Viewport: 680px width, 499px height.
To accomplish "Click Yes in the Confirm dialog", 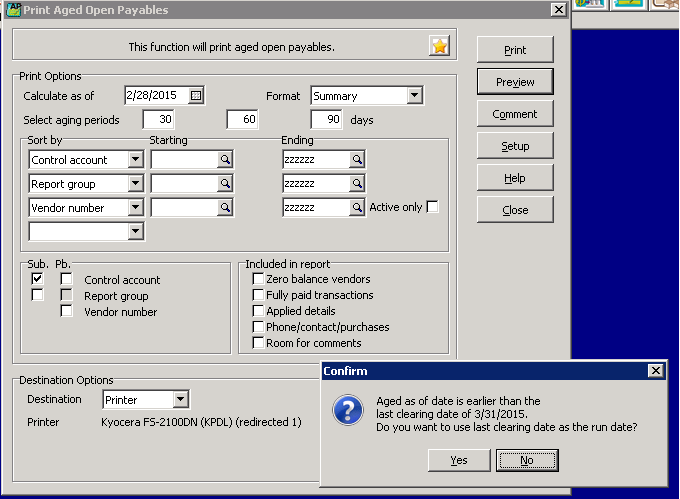I will [x=459, y=460].
